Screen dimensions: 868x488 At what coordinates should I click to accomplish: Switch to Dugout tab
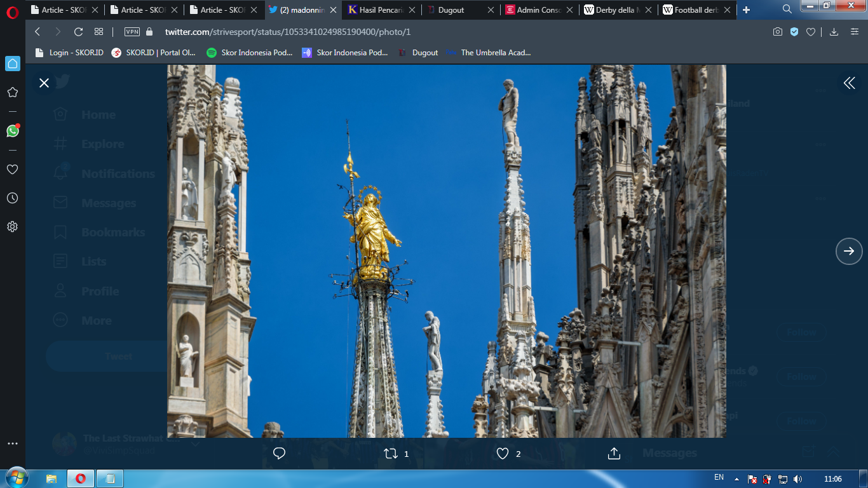coord(461,10)
